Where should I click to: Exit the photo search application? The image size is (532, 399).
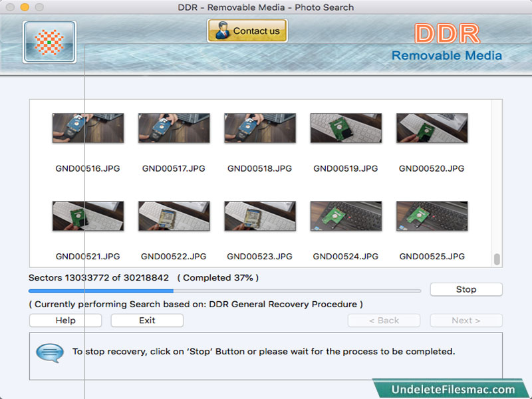tap(146, 320)
